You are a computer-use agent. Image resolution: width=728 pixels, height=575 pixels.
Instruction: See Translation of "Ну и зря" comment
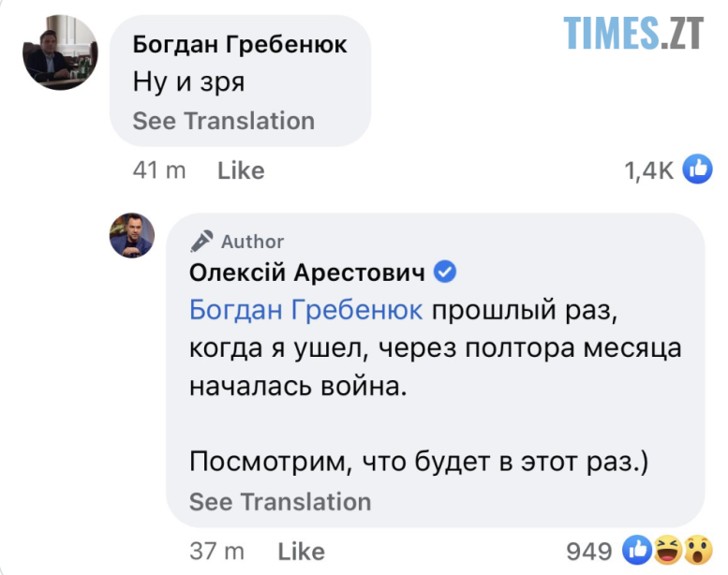click(x=223, y=121)
